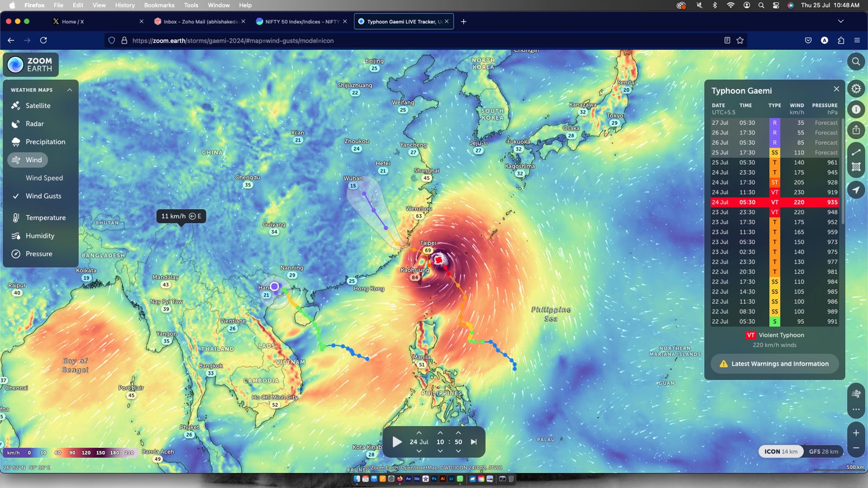Screen dimensions: 868x488
Task: Select the Satellite weather map
Action: [x=38, y=106]
